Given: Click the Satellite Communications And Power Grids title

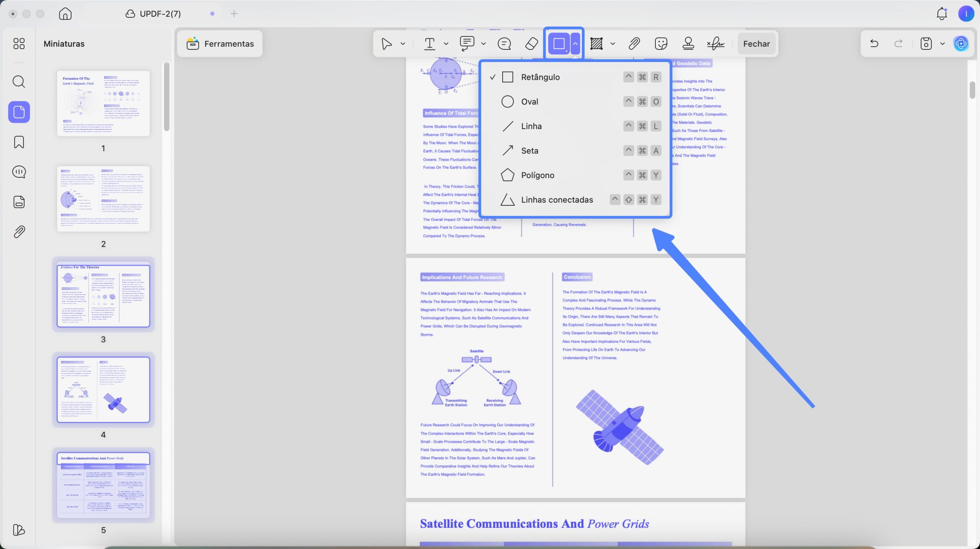Looking at the screenshot, I should [534, 524].
